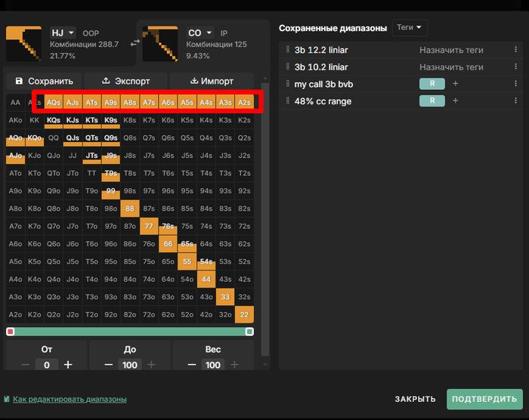Open options menu for my call 3b bvb
The image size is (529, 420).
pos(515,84)
